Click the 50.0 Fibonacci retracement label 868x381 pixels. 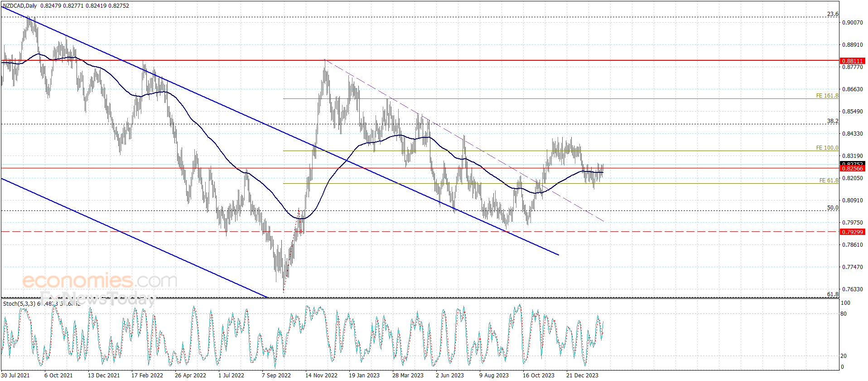coord(833,208)
